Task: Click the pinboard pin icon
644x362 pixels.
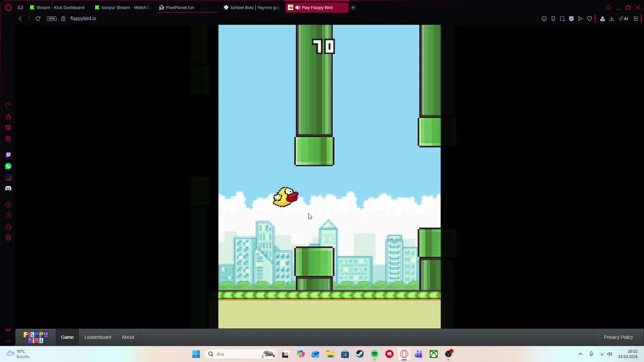Action: click(x=553, y=19)
